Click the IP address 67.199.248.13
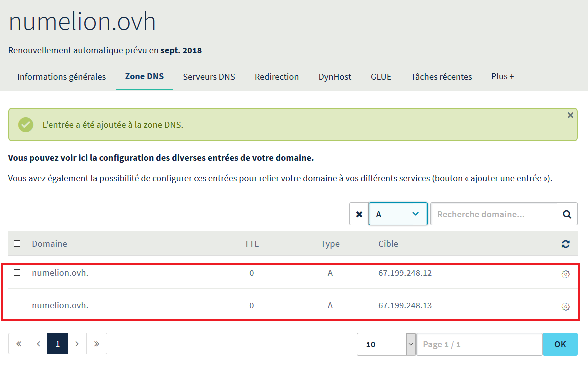 (405, 305)
